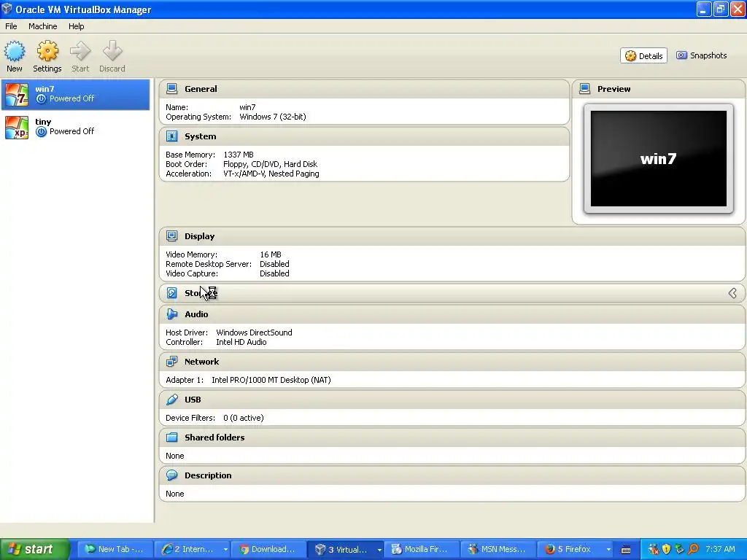Open the Help menu
This screenshot has width=747, height=560.
tap(76, 26)
